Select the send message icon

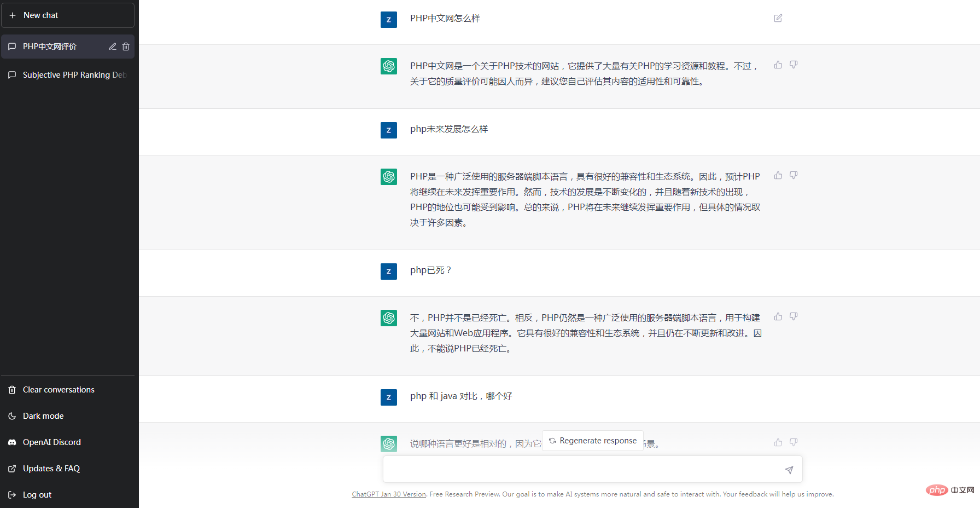click(x=789, y=469)
